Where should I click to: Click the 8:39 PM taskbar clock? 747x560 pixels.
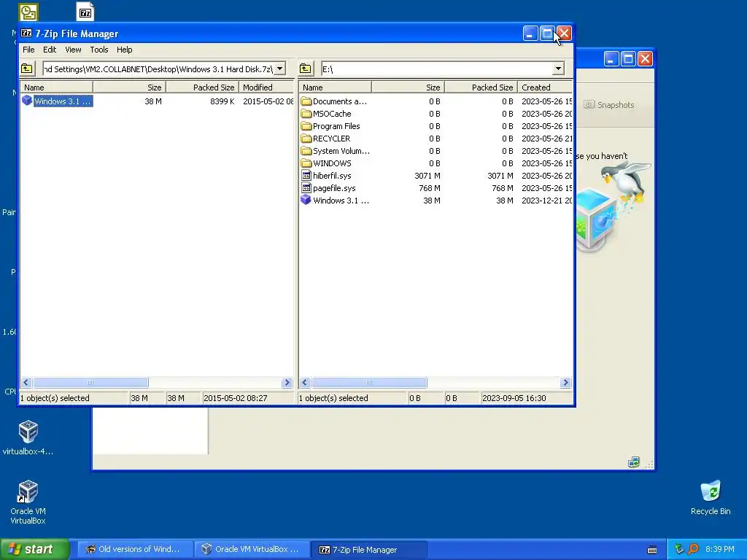pos(719,550)
